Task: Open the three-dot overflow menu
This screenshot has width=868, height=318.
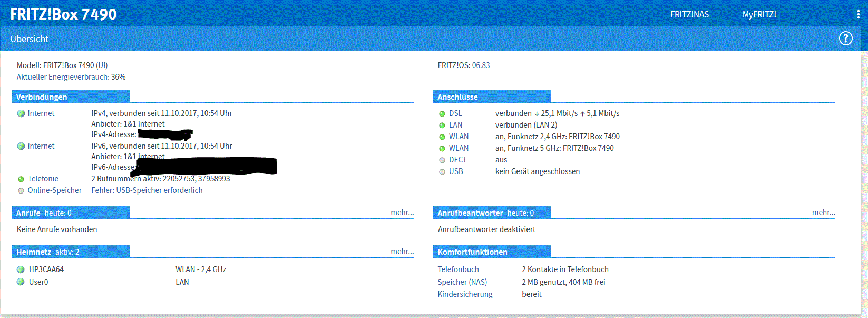Action: point(858,14)
